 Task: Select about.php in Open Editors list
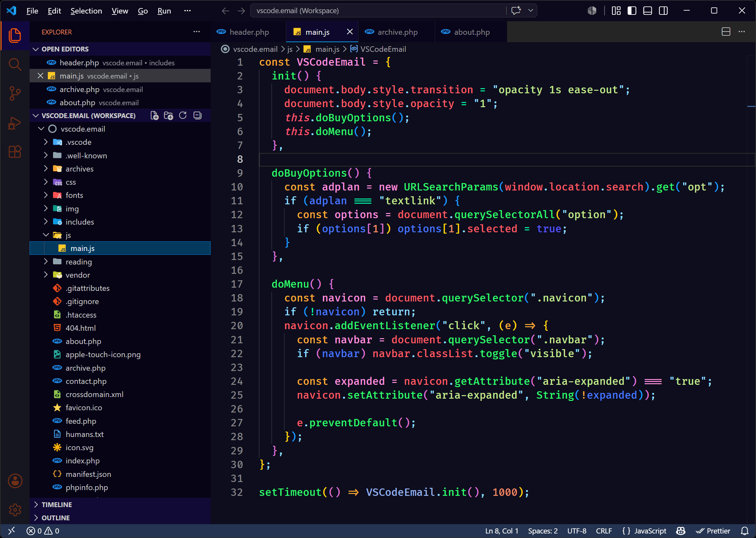pyautogui.click(x=120, y=103)
